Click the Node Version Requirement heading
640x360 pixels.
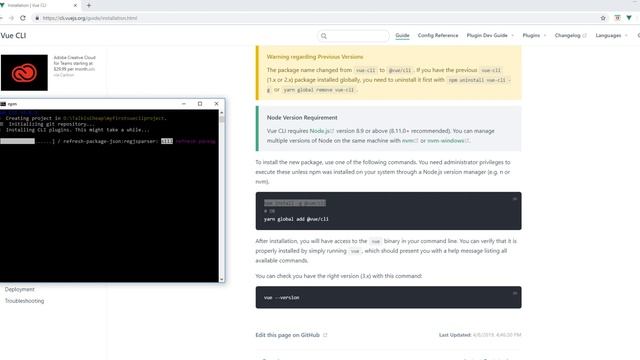tap(302, 118)
